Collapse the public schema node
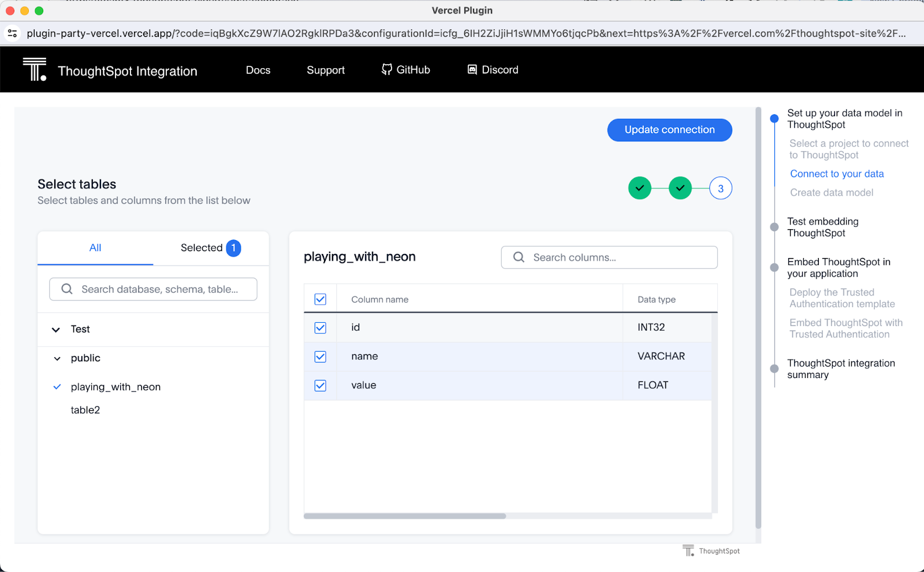 pyautogui.click(x=57, y=358)
